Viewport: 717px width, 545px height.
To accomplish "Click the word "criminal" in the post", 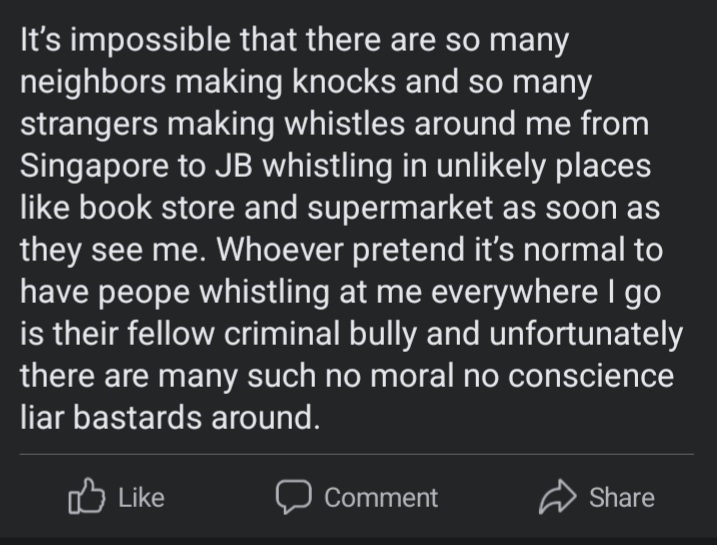I will [x=282, y=334].
